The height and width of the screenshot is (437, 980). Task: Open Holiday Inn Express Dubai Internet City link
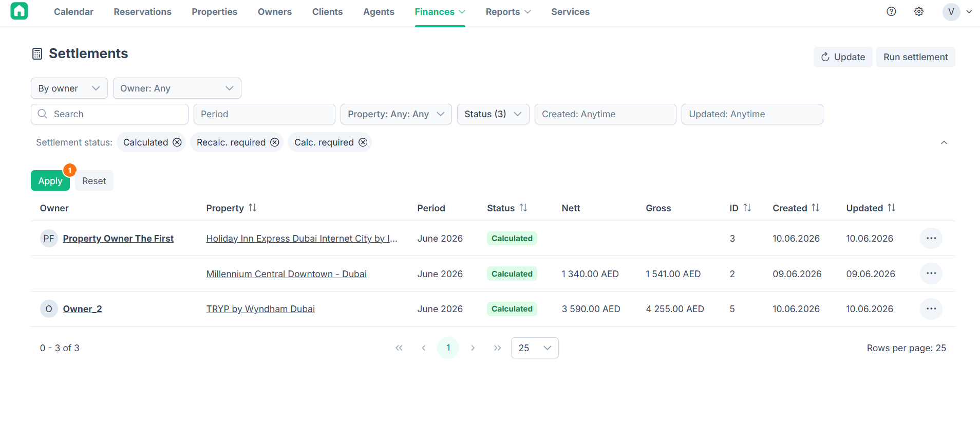point(301,239)
